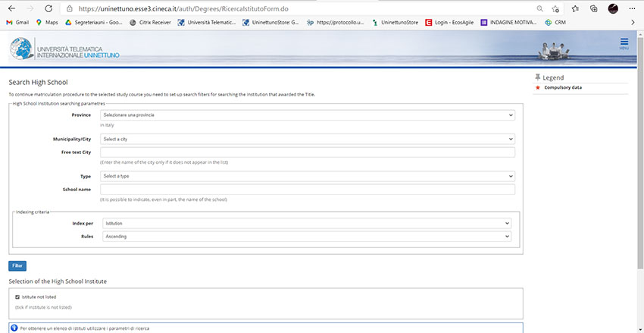Open the Municipality/City dropdown
This screenshot has width=644, height=333.
(307, 140)
